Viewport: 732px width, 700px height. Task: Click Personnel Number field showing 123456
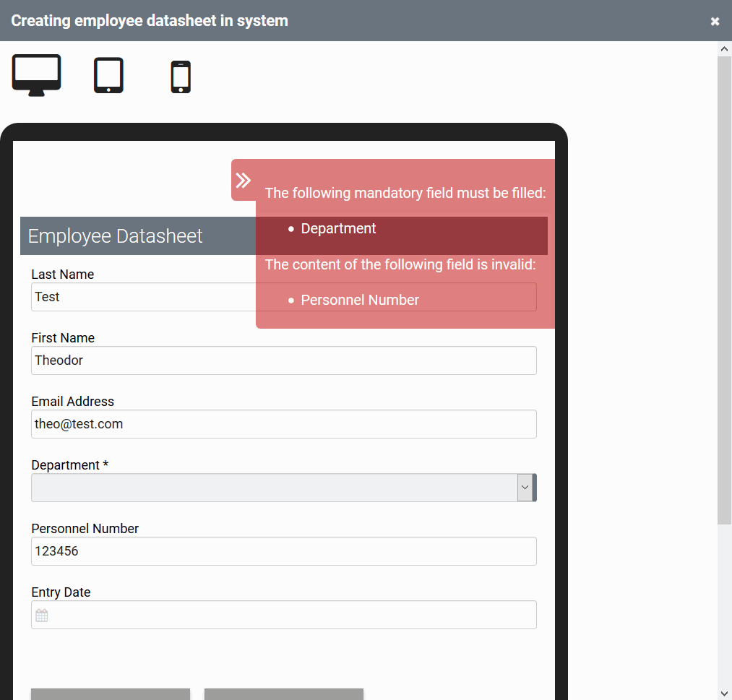coord(283,551)
